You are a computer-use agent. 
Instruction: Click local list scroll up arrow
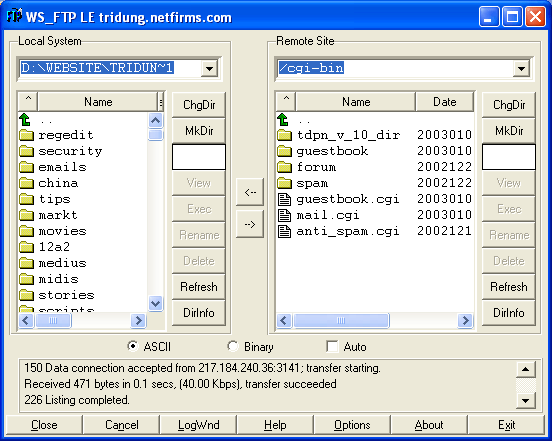point(156,121)
